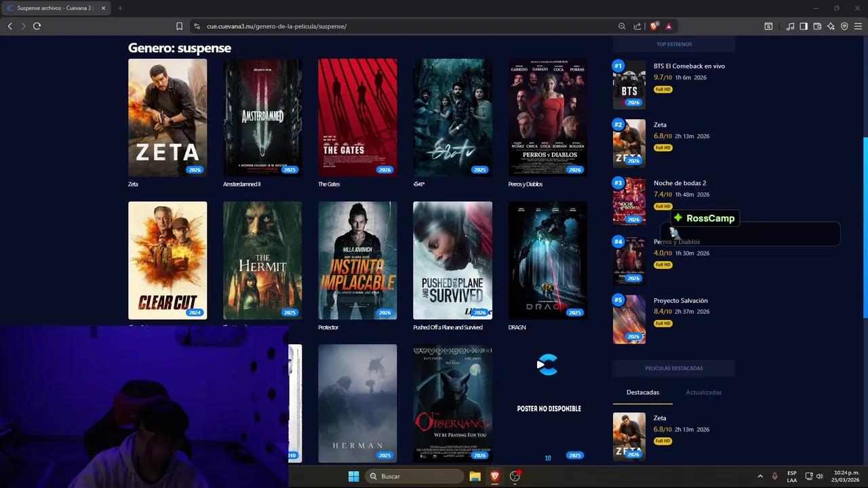Click the Protector title link
This screenshot has height=488, width=868.
tap(328, 327)
